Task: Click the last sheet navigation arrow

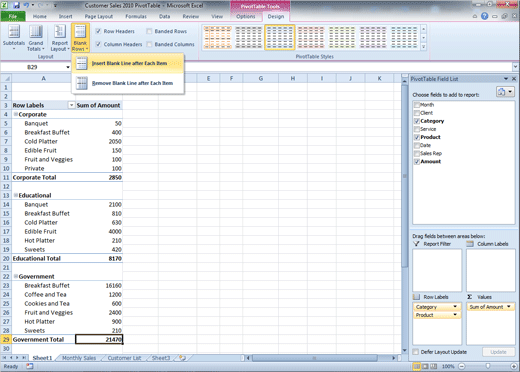Action: (24, 358)
